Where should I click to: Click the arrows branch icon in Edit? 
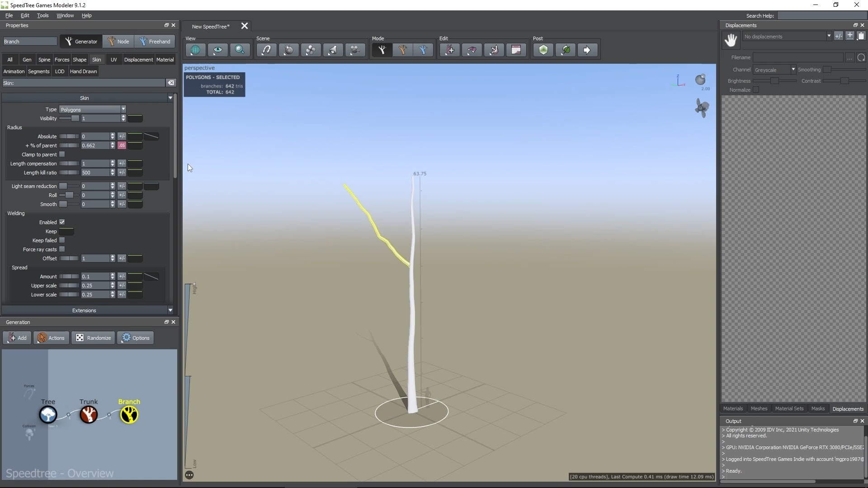click(494, 50)
